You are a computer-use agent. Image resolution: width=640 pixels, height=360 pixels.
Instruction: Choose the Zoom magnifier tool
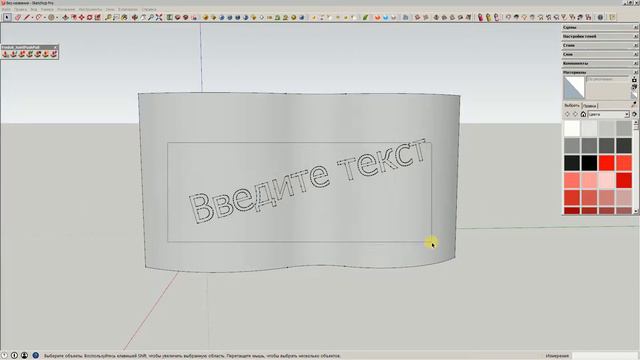(x=151, y=17)
